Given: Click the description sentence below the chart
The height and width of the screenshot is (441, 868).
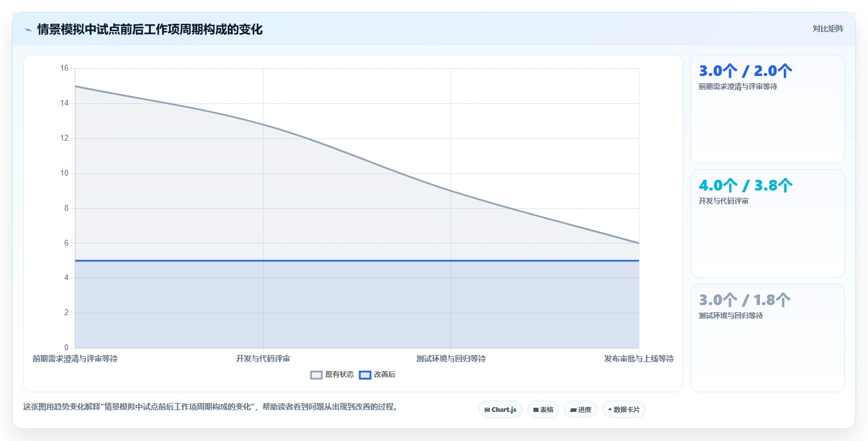Looking at the screenshot, I should (x=210, y=407).
